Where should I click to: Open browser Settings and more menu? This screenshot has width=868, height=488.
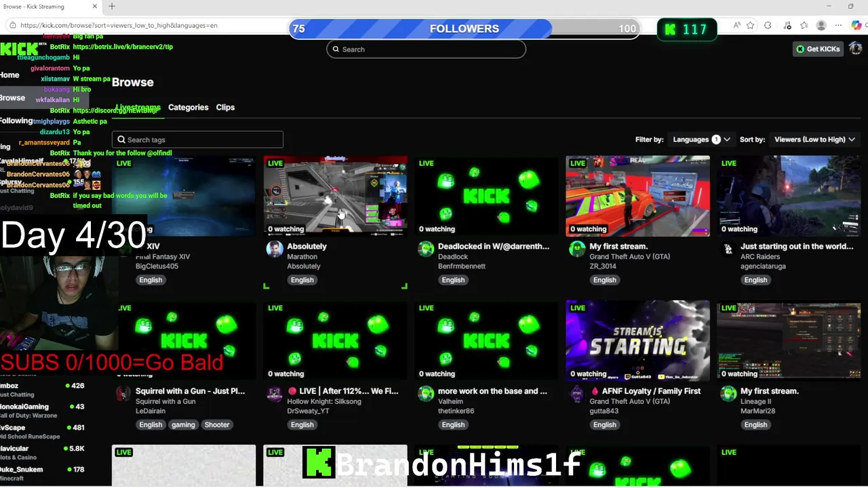pos(839,25)
